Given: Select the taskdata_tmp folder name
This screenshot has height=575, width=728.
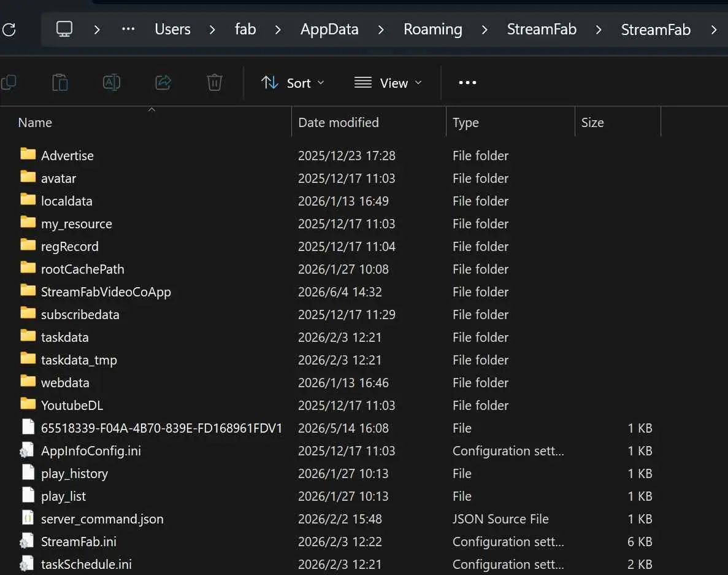Looking at the screenshot, I should 79,360.
